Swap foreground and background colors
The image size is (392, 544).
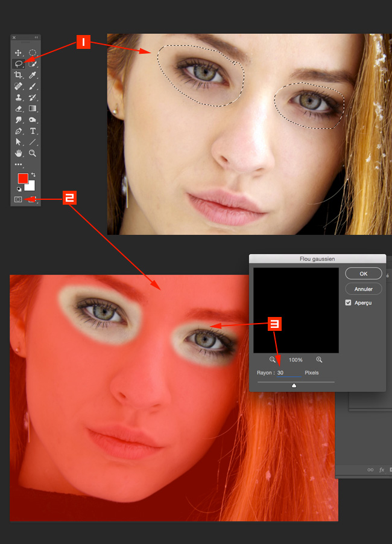[33, 175]
